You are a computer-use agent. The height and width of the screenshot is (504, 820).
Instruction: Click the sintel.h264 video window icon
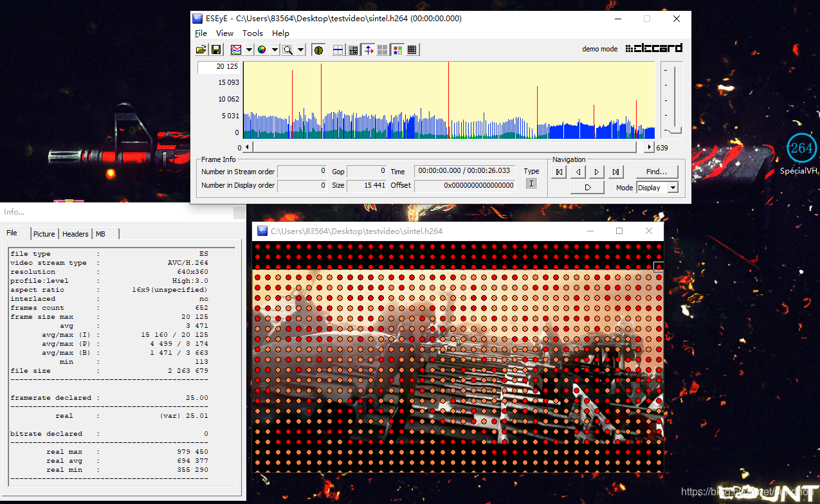point(262,231)
